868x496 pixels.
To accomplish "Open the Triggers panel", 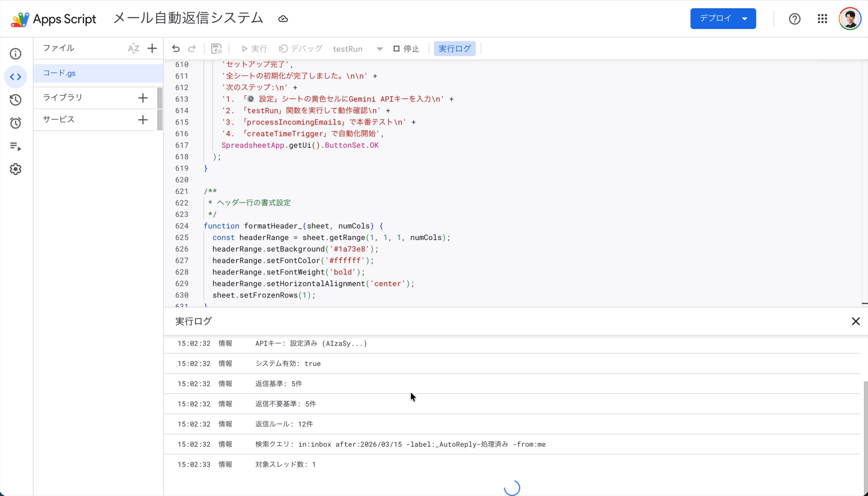I will click(16, 123).
